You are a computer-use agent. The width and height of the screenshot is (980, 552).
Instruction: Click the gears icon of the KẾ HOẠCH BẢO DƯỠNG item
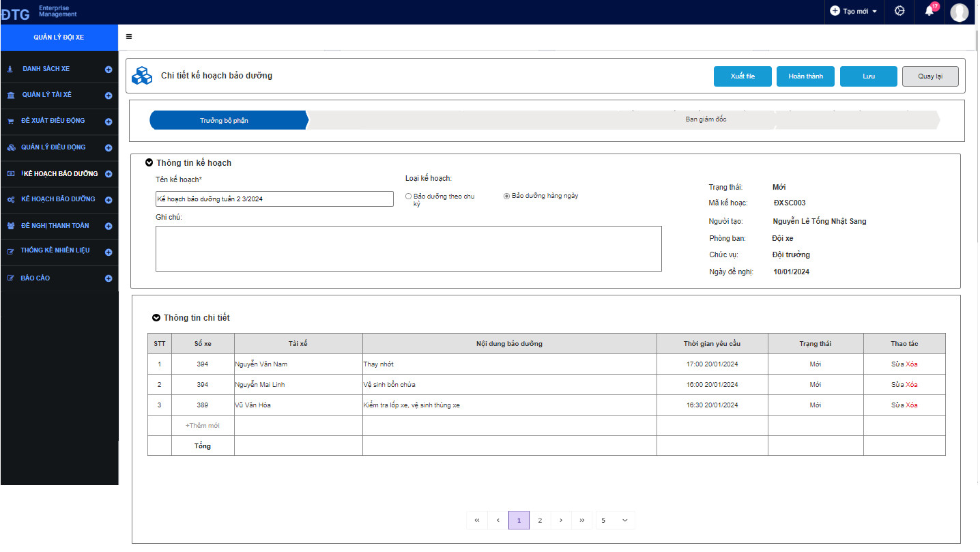11,199
